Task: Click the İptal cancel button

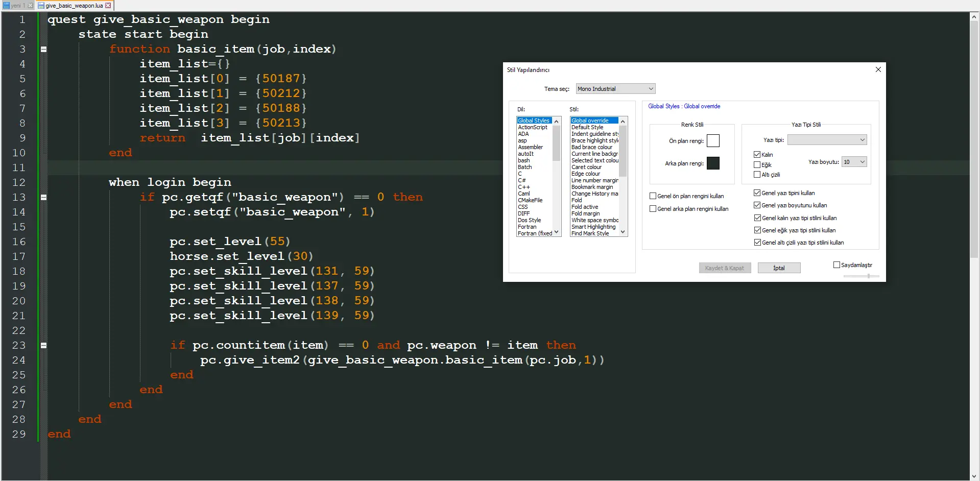Action: 779,268
